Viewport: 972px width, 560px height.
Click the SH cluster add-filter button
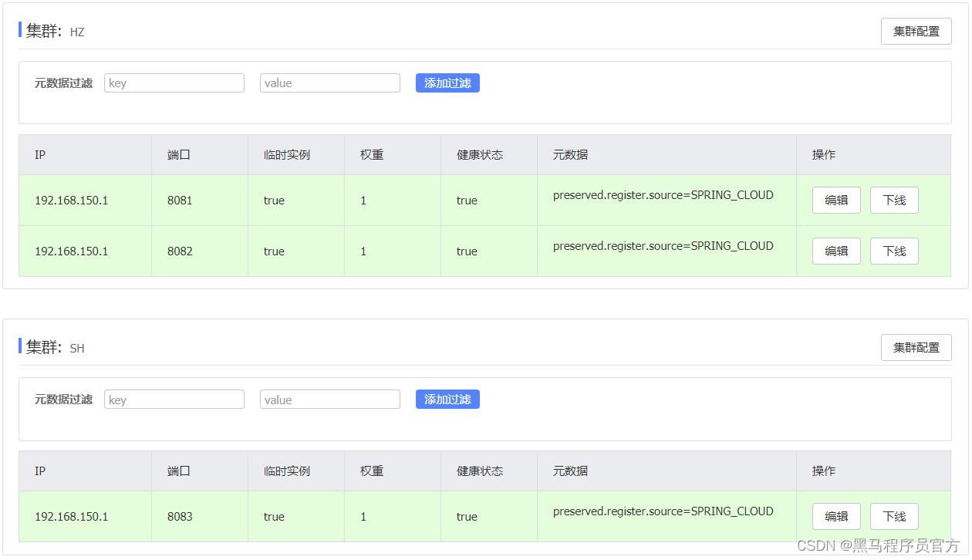tap(447, 400)
